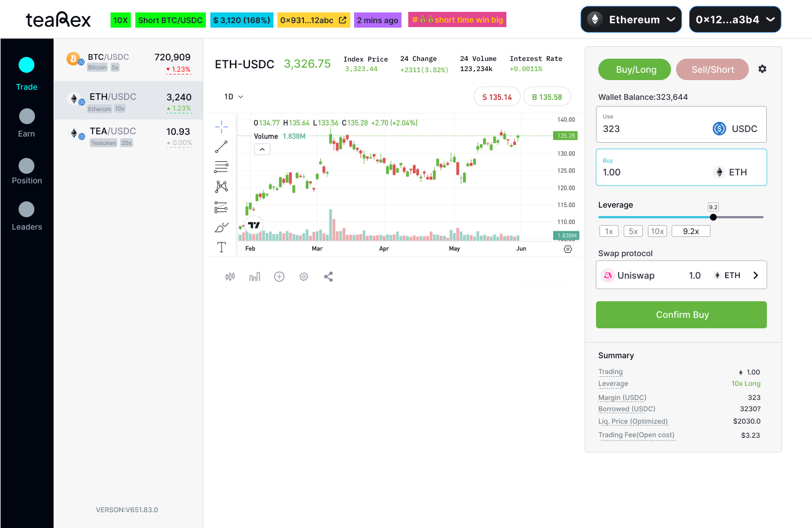Click the S 135.14 sell price button
Viewport: 812px width, 528px height.
497,97
